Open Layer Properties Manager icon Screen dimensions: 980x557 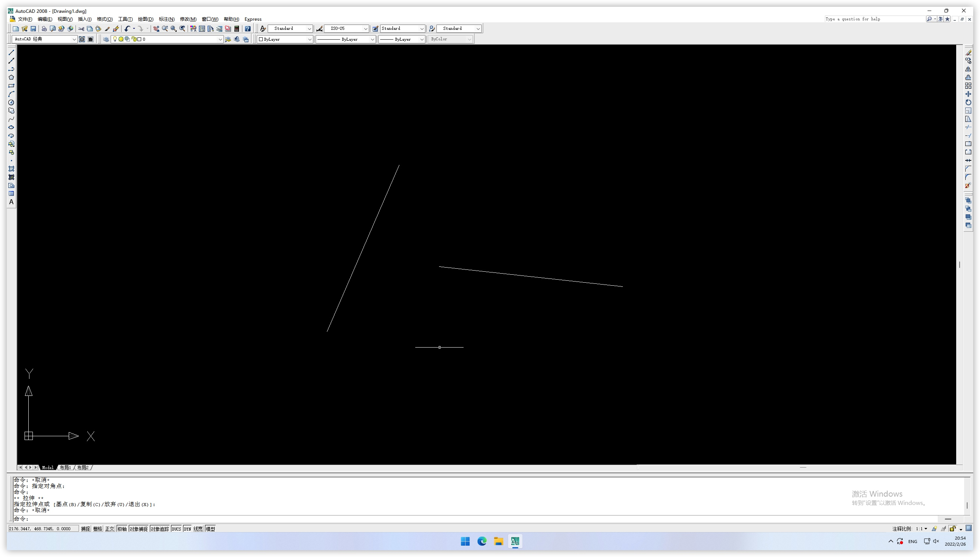pyautogui.click(x=106, y=39)
